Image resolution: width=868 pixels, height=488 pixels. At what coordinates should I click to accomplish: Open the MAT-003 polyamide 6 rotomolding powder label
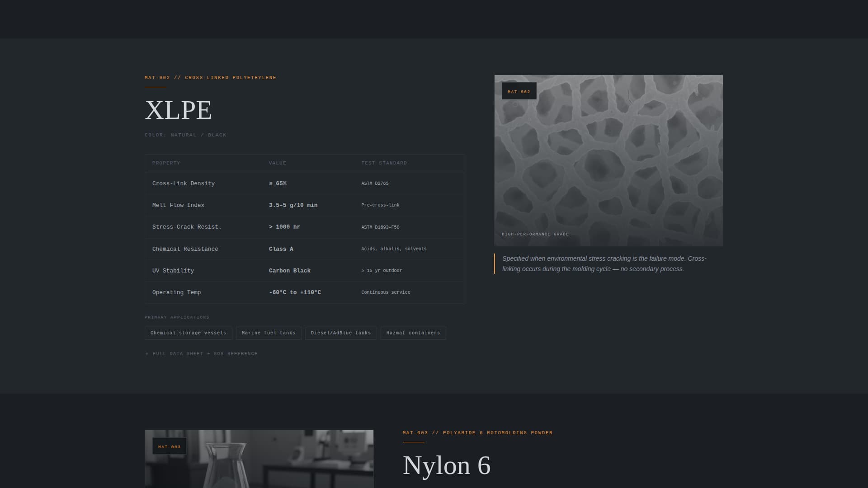pyautogui.click(x=477, y=432)
